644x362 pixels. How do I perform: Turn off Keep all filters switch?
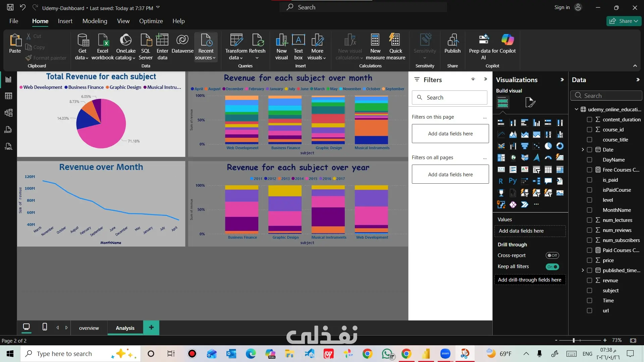[x=552, y=267]
